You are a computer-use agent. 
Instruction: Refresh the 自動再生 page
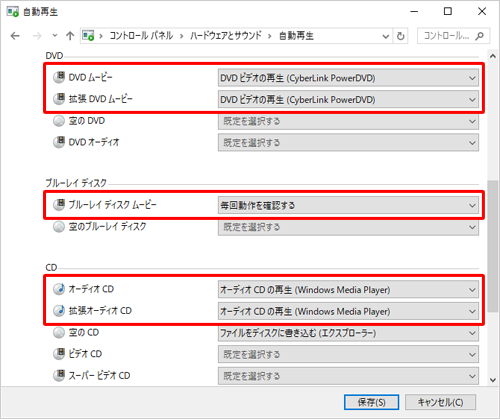pyautogui.click(x=401, y=36)
